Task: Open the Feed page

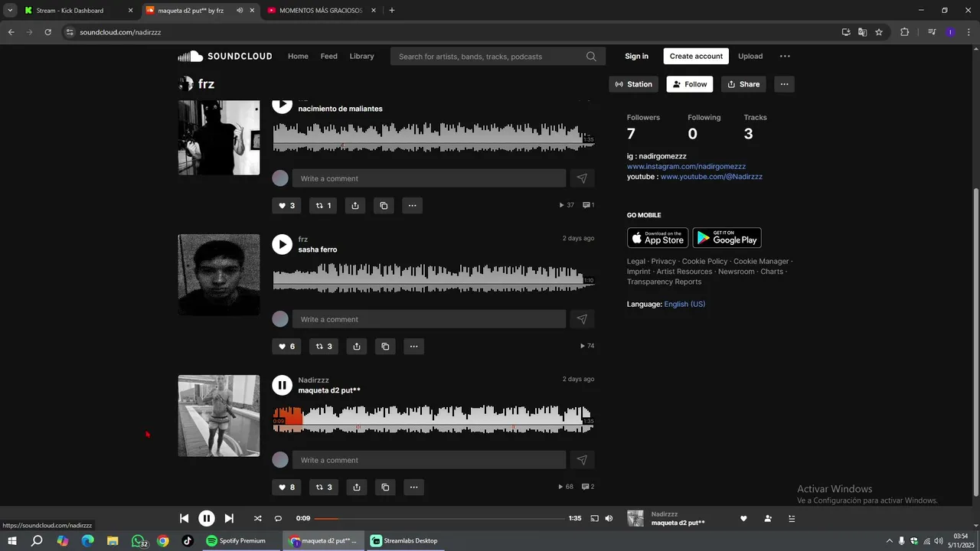Action: [328, 56]
